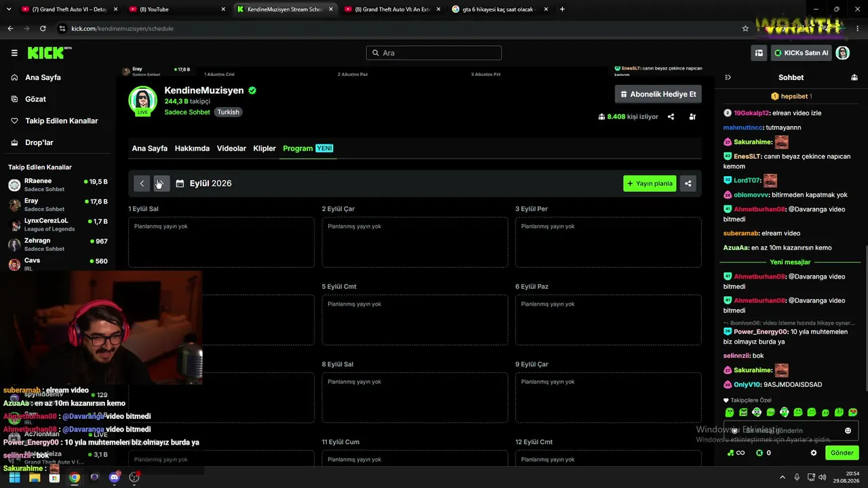868x488 pixels.
Task: Click the taskbar volume icon
Action: click(x=822, y=477)
